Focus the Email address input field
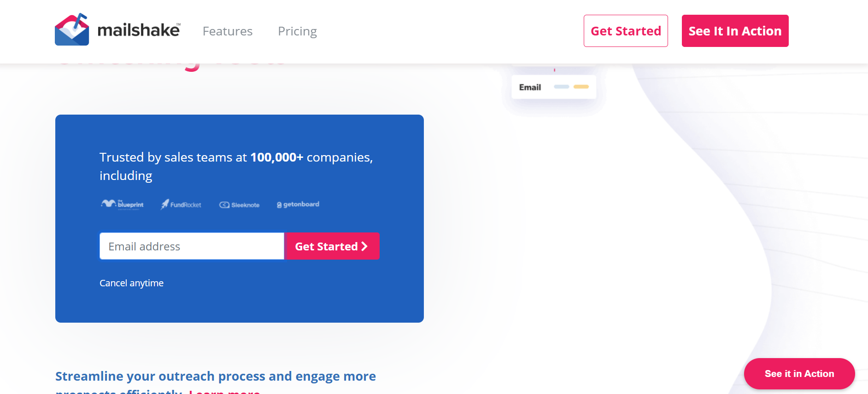Viewport: 868px width, 394px height. [x=192, y=246]
